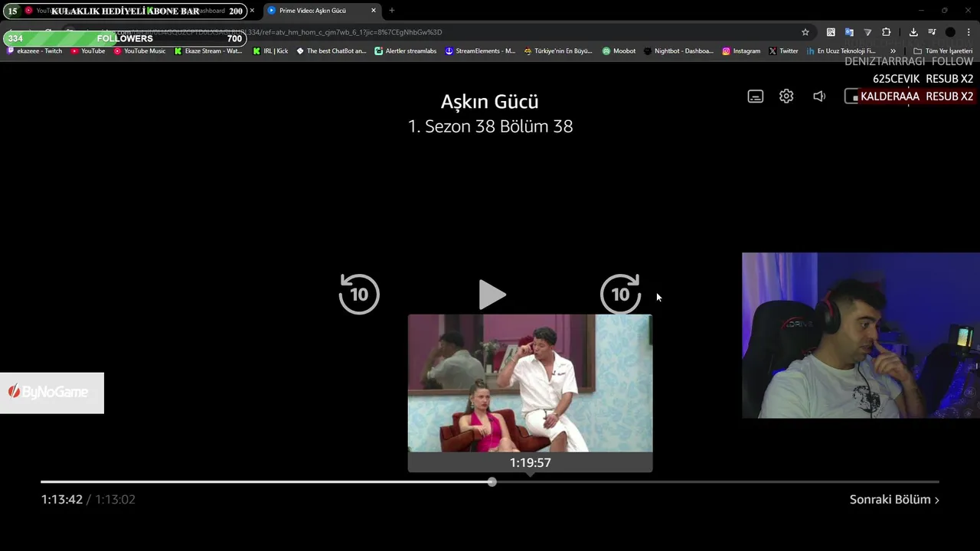
Task: Click the 1:19:57 preview thumbnail
Action: coord(530,383)
